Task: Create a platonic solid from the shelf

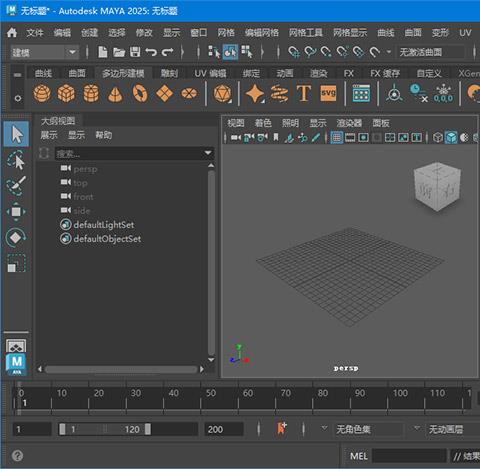Action: point(222,93)
